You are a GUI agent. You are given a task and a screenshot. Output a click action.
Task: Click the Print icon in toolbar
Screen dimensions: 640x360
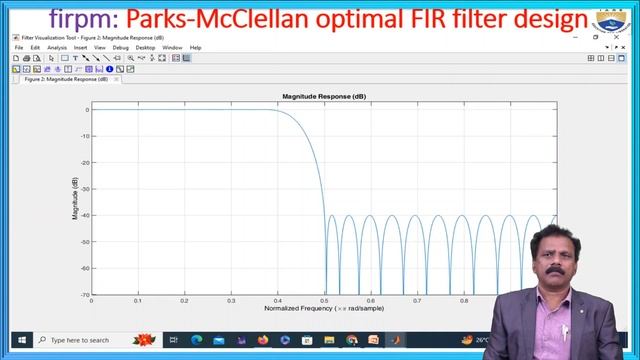point(27,58)
